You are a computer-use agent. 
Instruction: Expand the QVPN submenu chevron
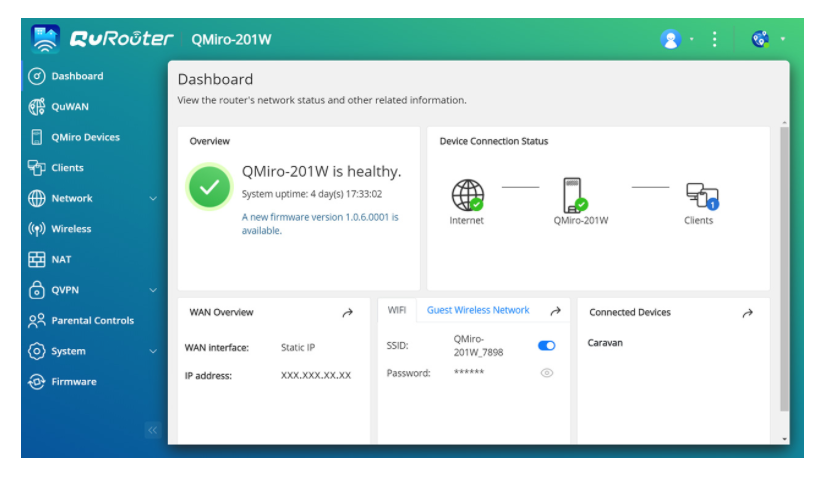coord(153,290)
